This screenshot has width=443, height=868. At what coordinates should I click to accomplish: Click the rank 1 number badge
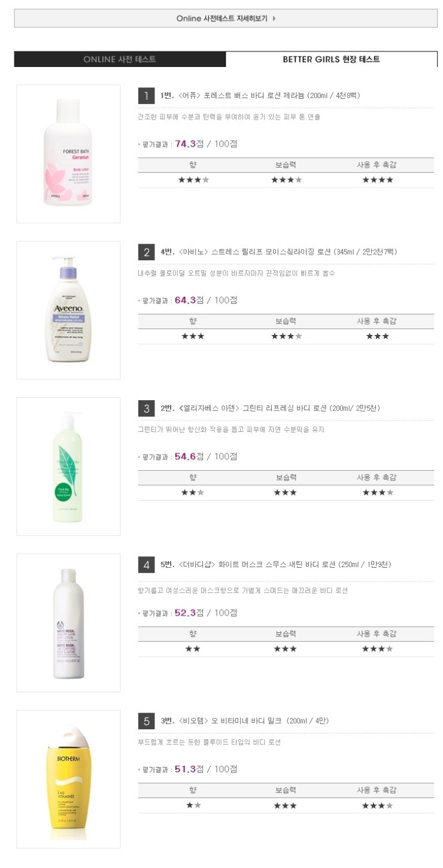click(x=146, y=96)
